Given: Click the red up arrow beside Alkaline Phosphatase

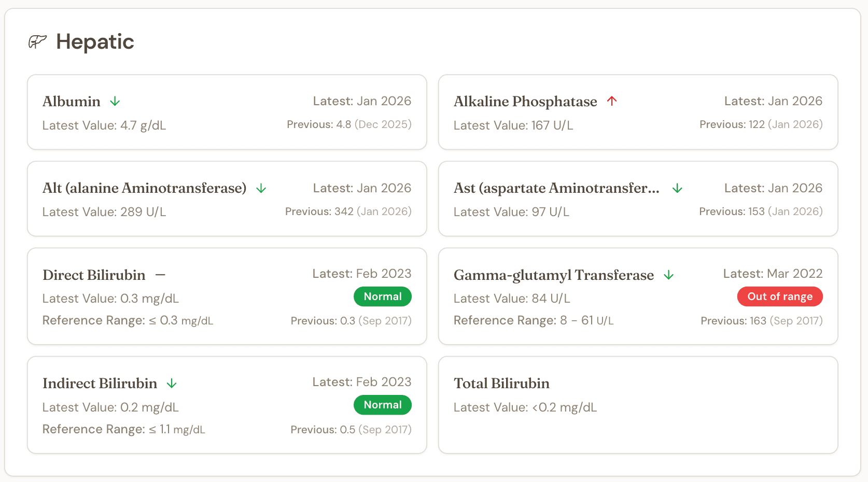Looking at the screenshot, I should 612,101.
